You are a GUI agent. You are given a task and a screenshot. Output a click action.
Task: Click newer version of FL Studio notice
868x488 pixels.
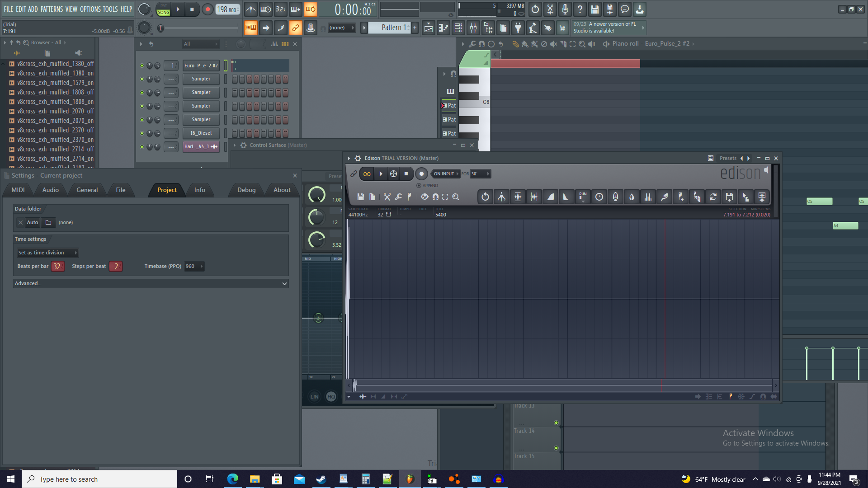click(609, 28)
